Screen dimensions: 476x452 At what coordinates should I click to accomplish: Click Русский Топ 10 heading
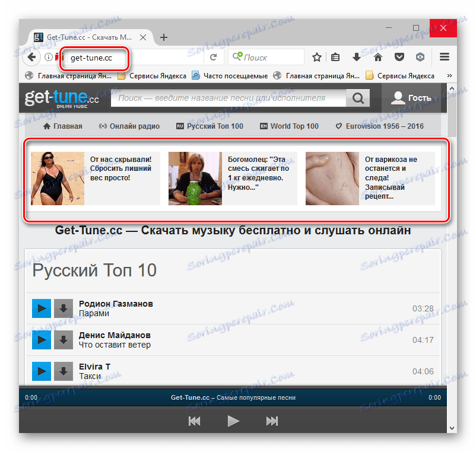pos(94,270)
